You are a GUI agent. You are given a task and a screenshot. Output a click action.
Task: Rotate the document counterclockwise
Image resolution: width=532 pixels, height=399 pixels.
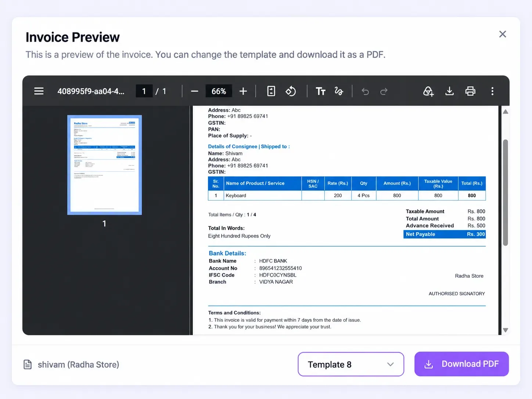[x=291, y=91]
